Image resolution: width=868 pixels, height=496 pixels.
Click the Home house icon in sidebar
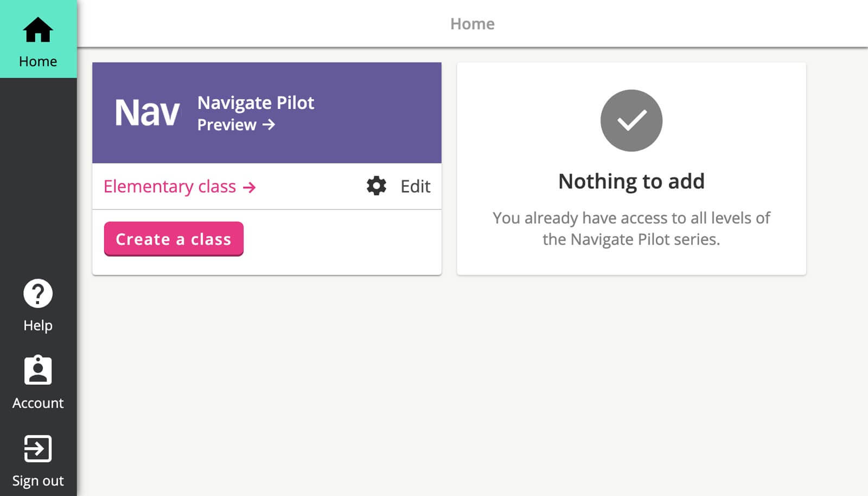[38, 29]
